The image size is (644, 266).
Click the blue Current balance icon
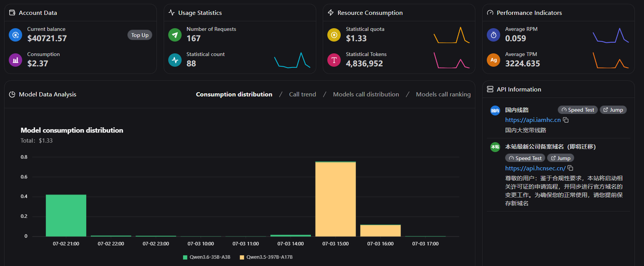(x=16, y=35)
